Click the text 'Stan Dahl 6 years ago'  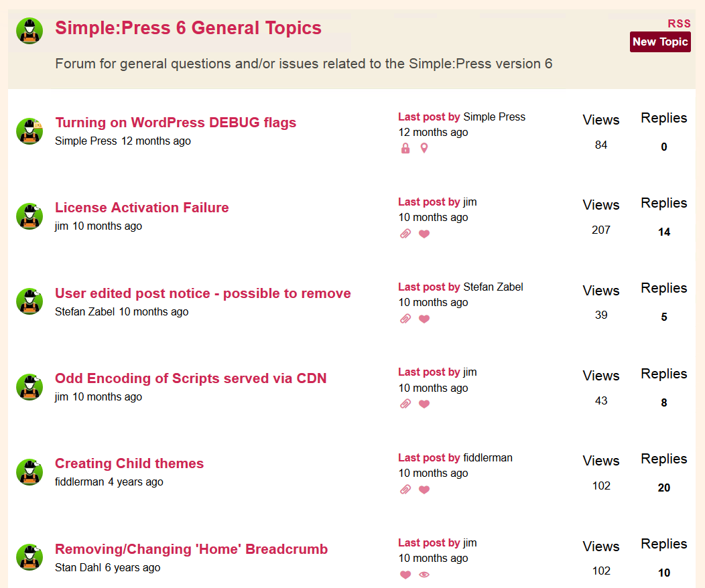tap(107, 567)
